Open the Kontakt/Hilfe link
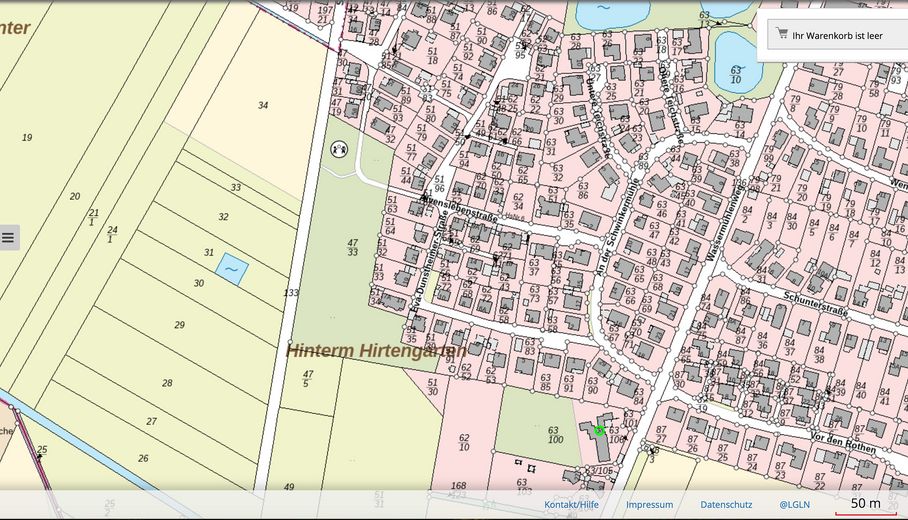Image resolution: width=908 pixels, height=520 pixels. (x=571, y=505)
